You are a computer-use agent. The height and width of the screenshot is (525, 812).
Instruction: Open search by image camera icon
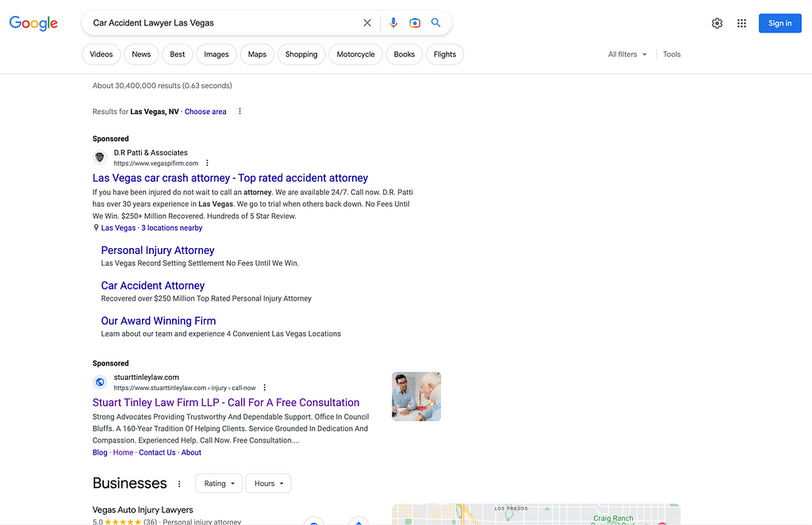[415, 23]
